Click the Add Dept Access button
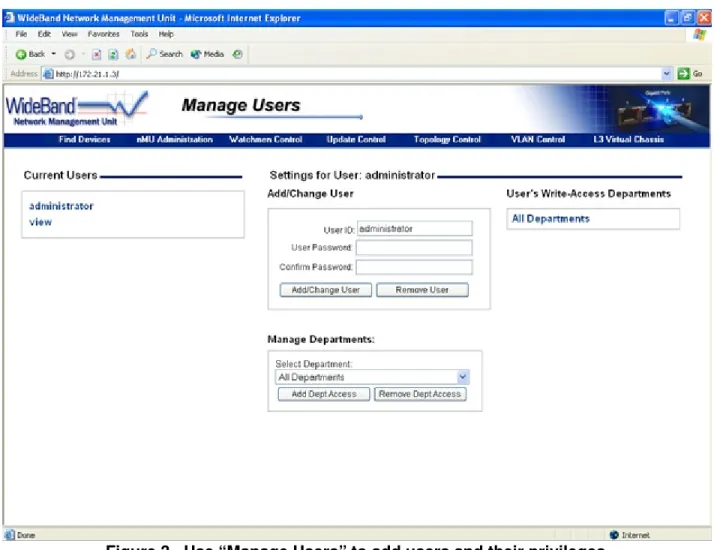Screen dimensions: 714x550 324,394
